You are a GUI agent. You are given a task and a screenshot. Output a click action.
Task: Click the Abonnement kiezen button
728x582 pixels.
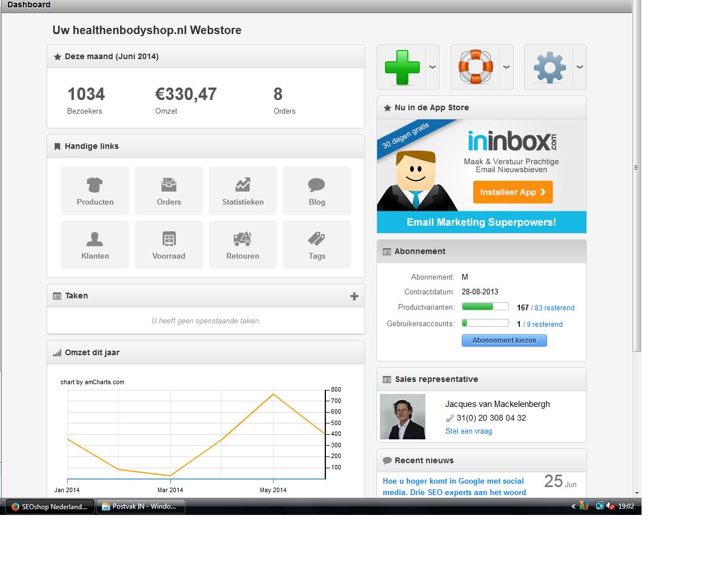point(504,340)
